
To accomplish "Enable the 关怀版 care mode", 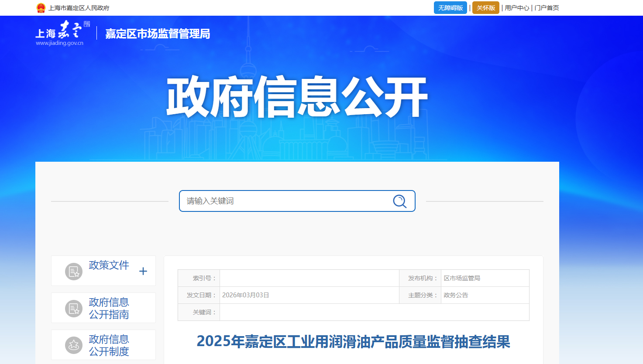I will coord(485,8).
